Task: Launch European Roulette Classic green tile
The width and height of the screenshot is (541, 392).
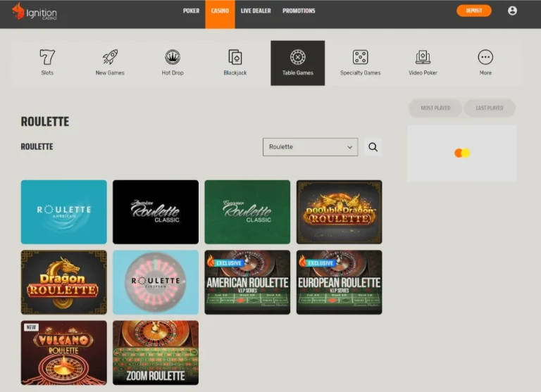Action: pos(247,212)
